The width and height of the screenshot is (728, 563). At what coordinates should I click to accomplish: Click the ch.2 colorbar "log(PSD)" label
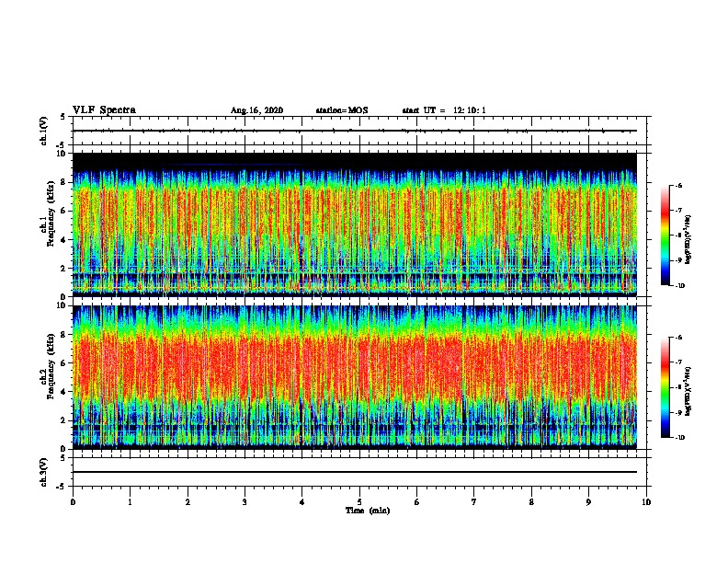(x=688, y=391)
